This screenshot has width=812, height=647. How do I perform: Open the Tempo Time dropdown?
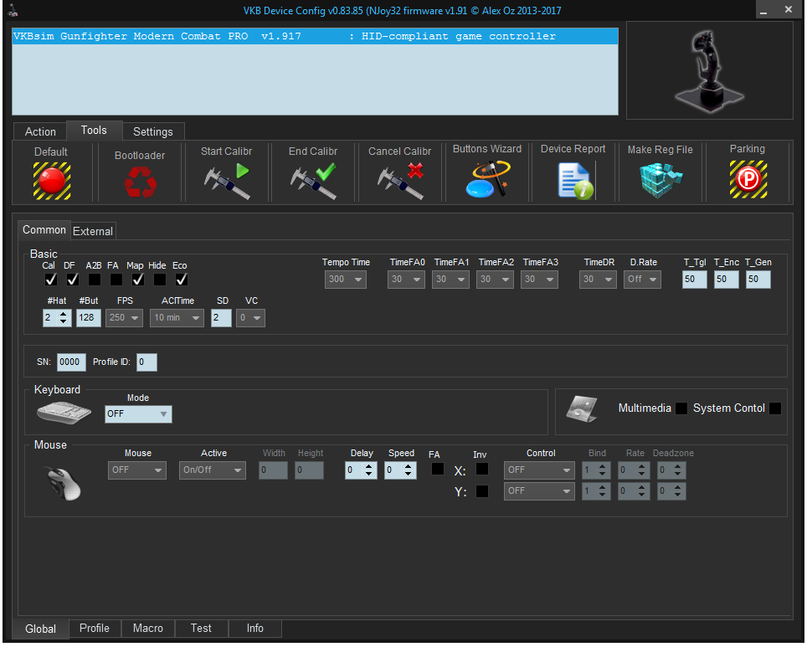(346, 280)
